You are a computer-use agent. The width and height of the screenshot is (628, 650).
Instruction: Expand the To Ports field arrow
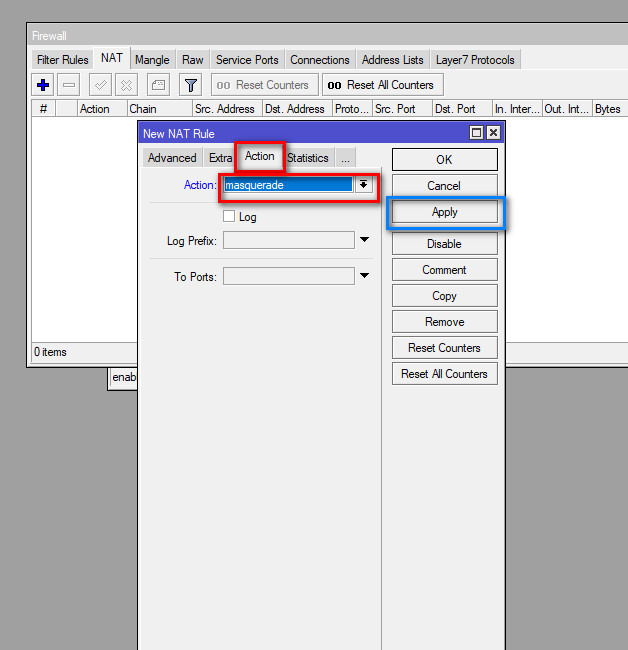(x=365, y=276)
